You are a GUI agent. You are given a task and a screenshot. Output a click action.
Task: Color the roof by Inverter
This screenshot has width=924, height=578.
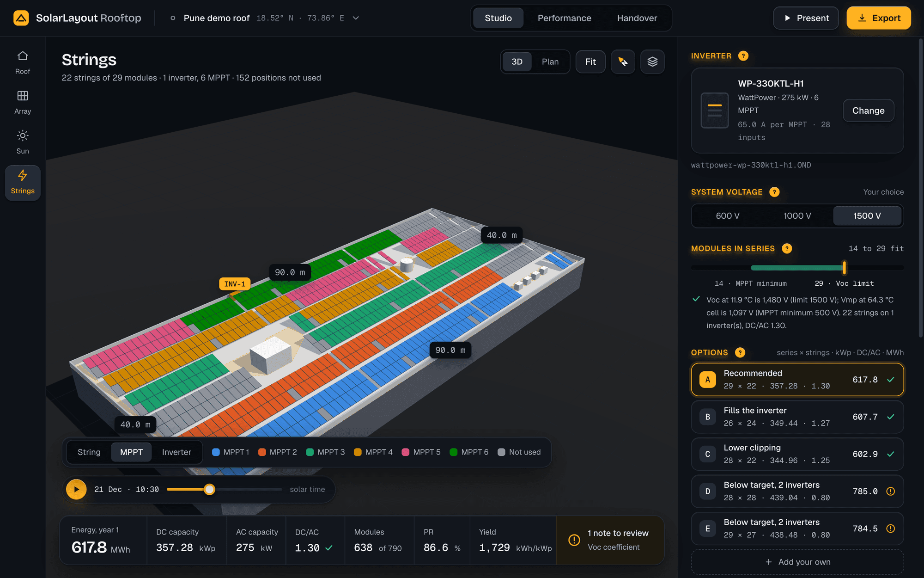pyautogui.click(x=176, y=452)
